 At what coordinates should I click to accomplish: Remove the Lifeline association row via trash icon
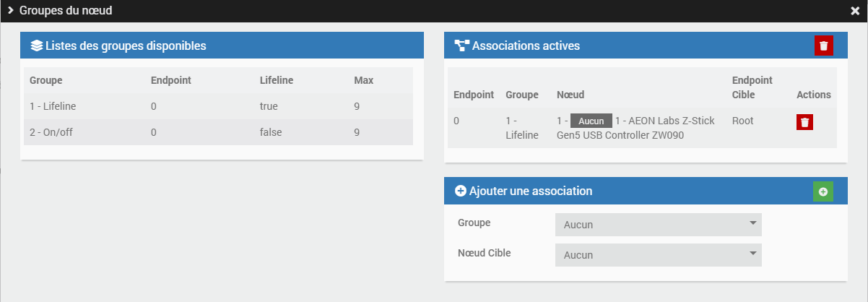(x=805, y=121)
